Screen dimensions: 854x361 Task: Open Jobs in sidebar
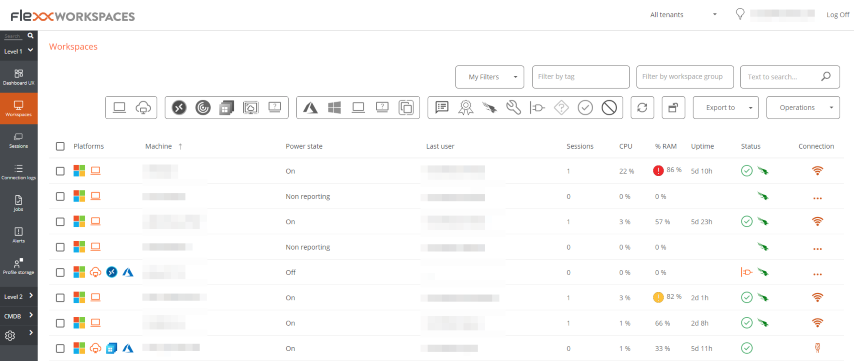click(19, 203)
